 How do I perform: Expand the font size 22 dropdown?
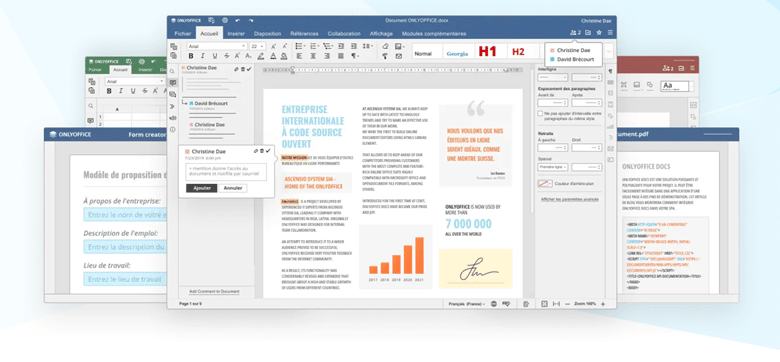259,46
